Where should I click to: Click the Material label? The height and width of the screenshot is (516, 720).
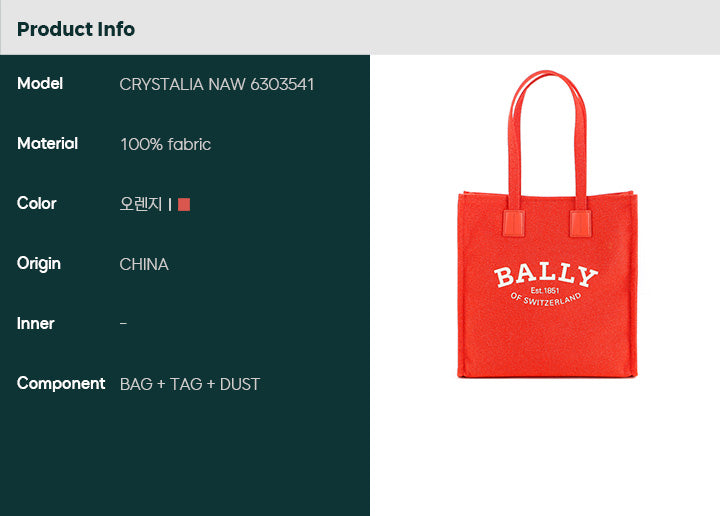click(x=47, y=144)
